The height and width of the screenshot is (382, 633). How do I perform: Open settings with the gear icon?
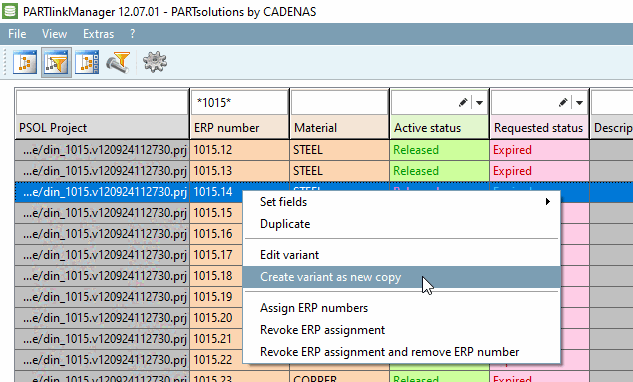click(155, 62)
